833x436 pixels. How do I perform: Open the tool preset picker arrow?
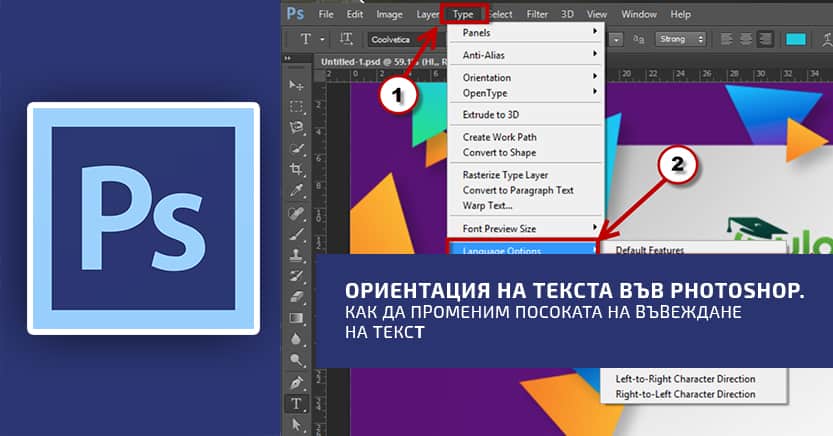(322, 40)
